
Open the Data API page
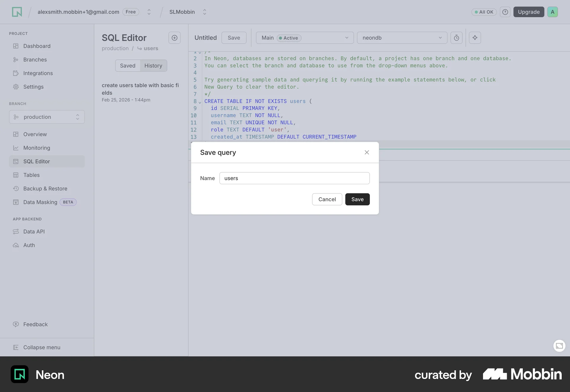[x=34, y=232]
